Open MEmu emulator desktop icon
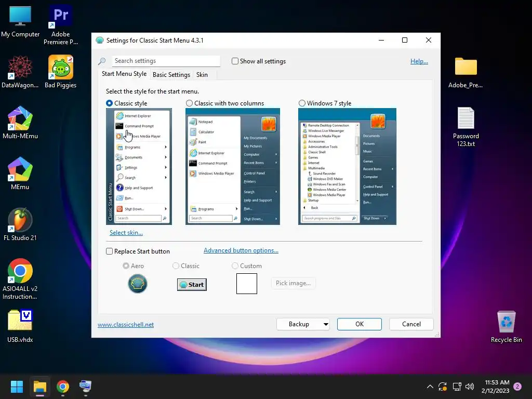This screenshot has height=399, width=532. 20,174
